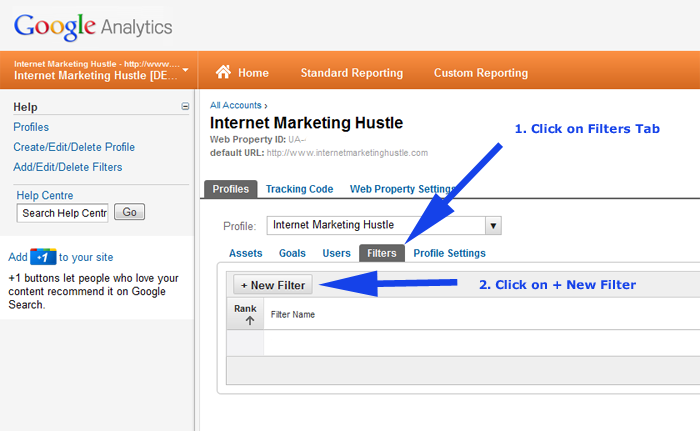Click the Web Property ID text
The height and width of the screenshot is (431, 700).
[258, 139]
